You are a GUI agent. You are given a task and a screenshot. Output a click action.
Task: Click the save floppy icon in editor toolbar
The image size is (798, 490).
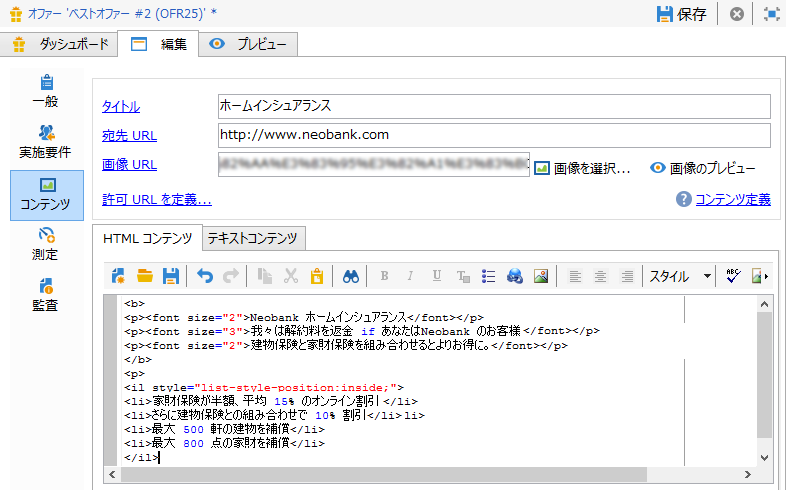170,276
